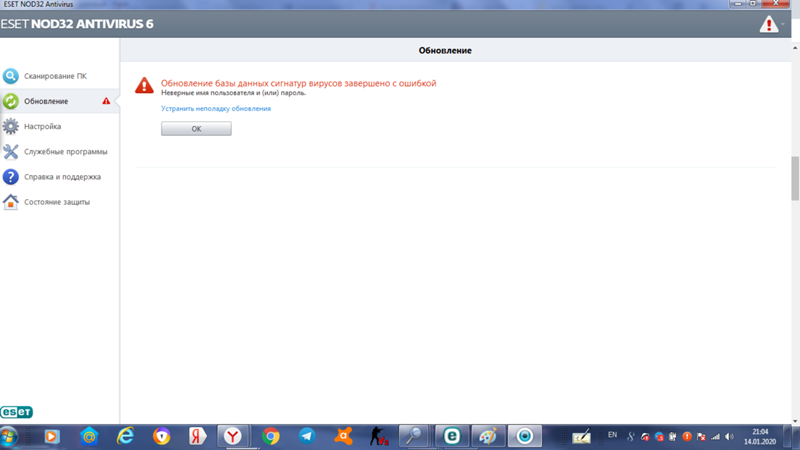Open Справка и поддержка
This screenshot has height=450, width=800.
(60, 177)
